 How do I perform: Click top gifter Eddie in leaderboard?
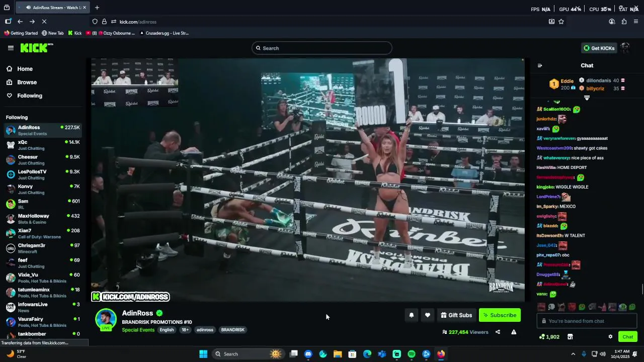pos(567,81)
